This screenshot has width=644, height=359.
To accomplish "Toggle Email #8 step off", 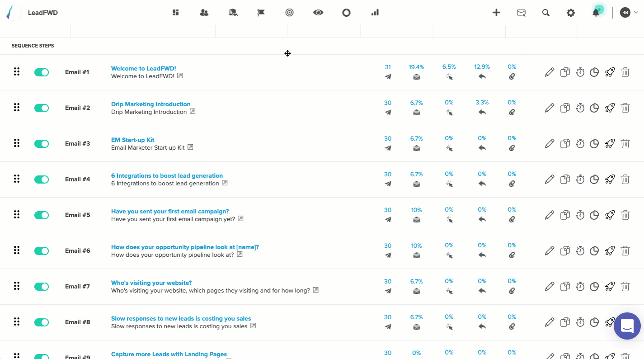I will click(42, 322).
